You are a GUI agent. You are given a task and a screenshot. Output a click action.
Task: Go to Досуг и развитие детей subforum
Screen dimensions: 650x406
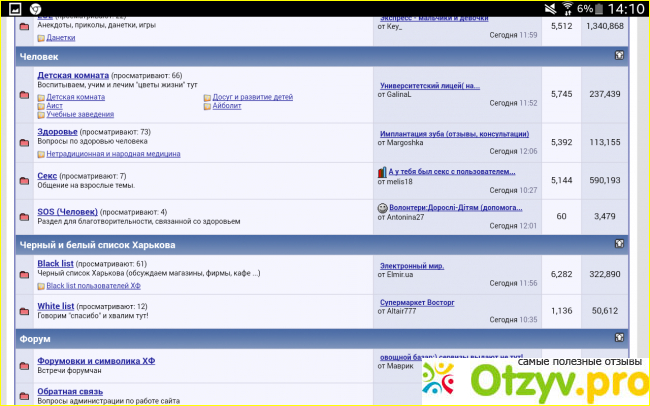(253, 97)
